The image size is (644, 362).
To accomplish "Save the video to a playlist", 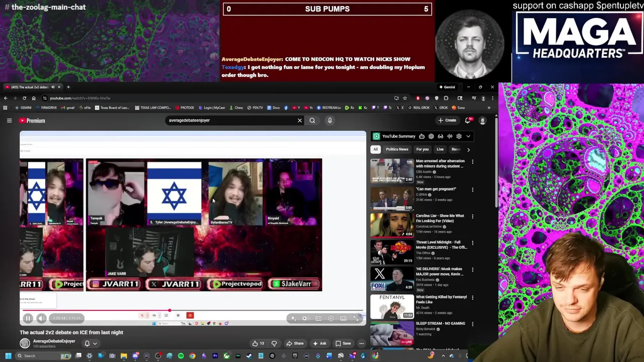I will (x=343, y=343).
